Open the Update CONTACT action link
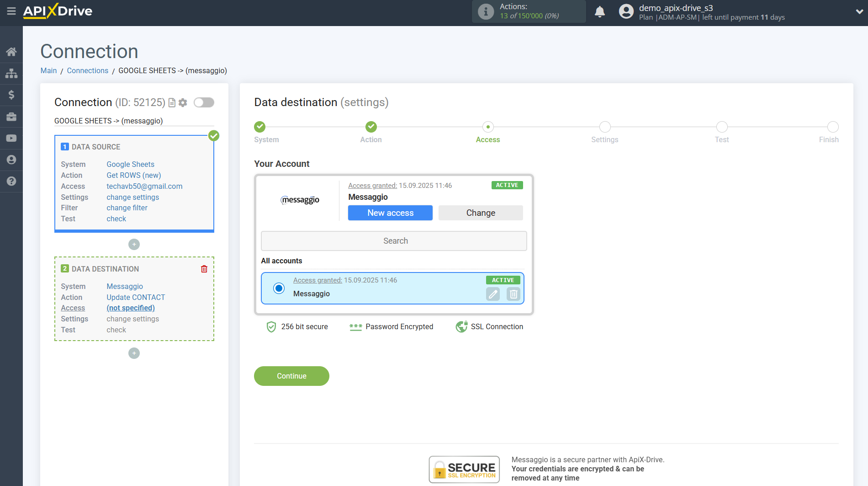The image size is (868, 486). 136,297
